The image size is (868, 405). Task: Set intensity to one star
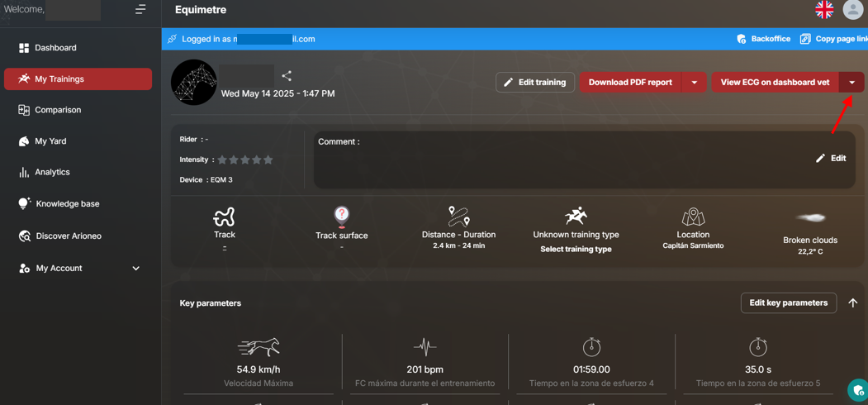pos(222,160)
